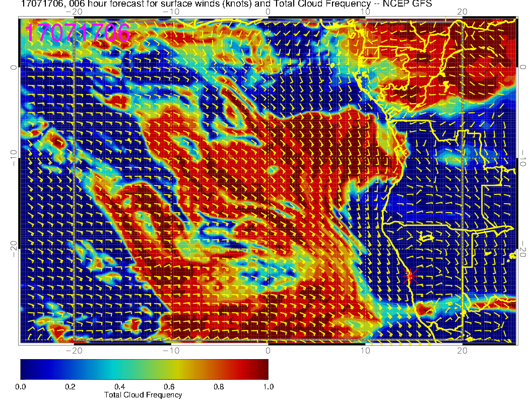Click the -10 longitude label on the top axis

(x=171, y=12)
